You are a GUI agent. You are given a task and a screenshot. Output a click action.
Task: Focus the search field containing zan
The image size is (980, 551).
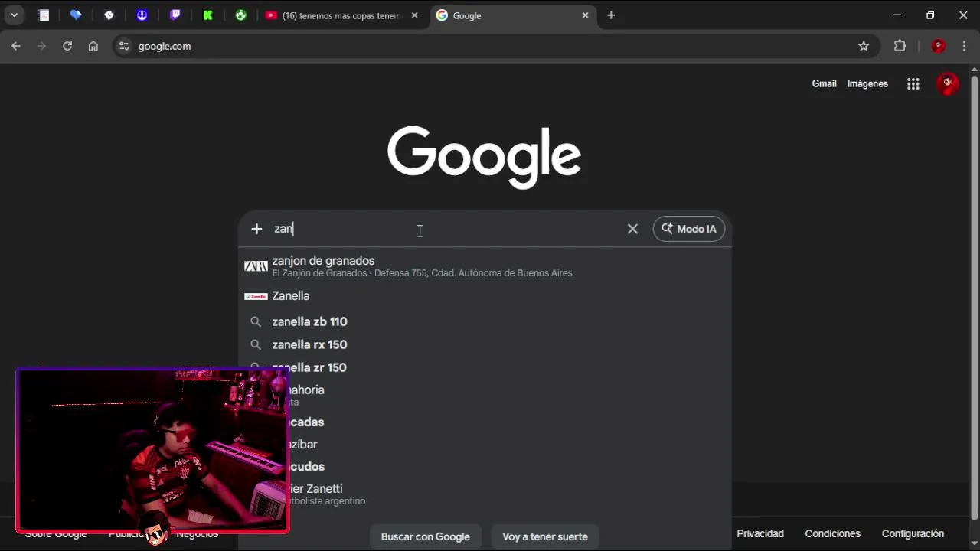(444, 229)
